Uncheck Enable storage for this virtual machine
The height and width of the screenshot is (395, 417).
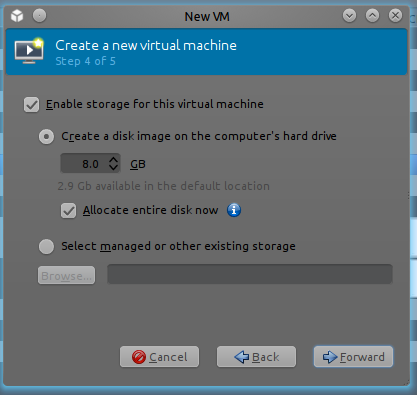pos(32,105)
